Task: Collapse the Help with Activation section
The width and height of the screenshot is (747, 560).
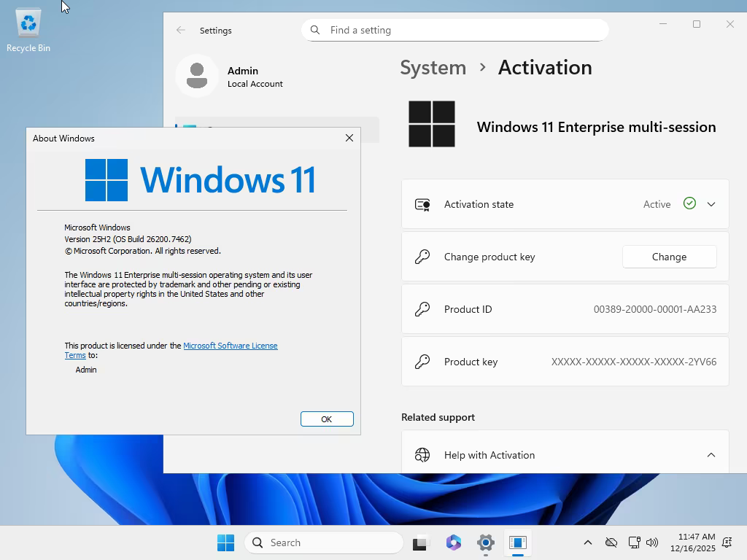Action: [x=711, y=455]
